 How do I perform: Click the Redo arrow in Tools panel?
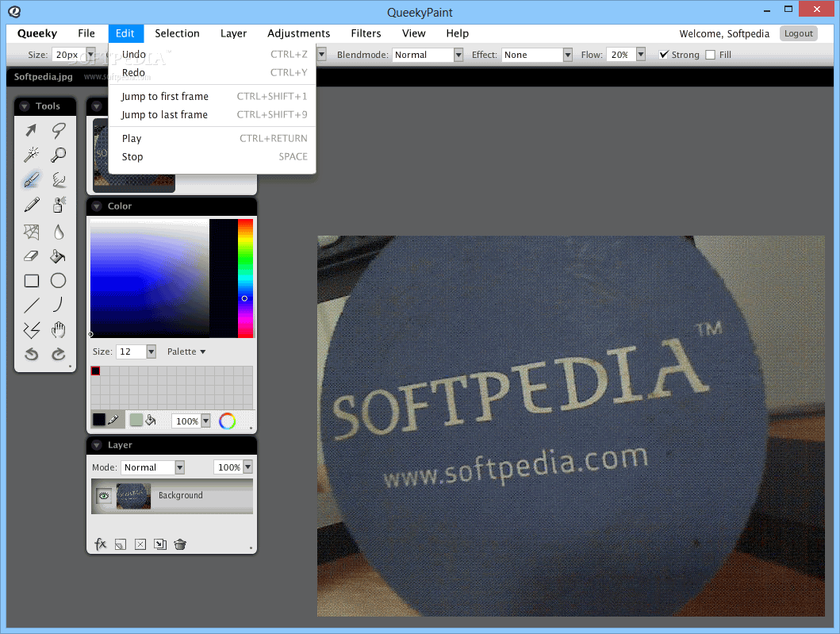pyautogui.click(x=59, y=354)
